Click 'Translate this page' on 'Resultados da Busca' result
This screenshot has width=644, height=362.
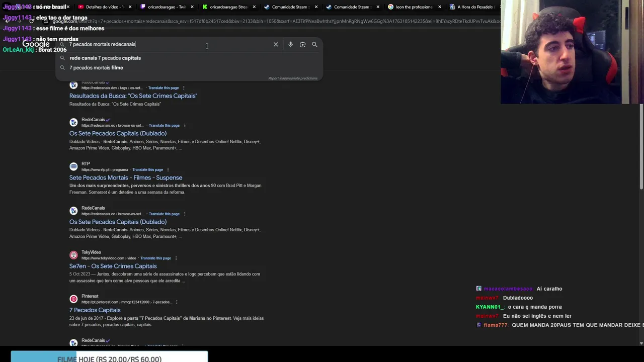point(163,88)
